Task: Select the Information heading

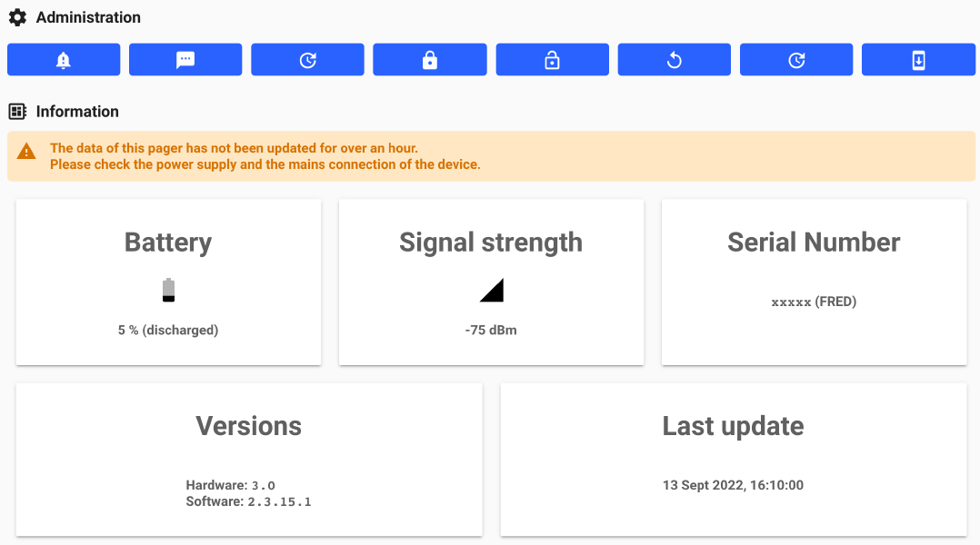Action: coord(77,112)
